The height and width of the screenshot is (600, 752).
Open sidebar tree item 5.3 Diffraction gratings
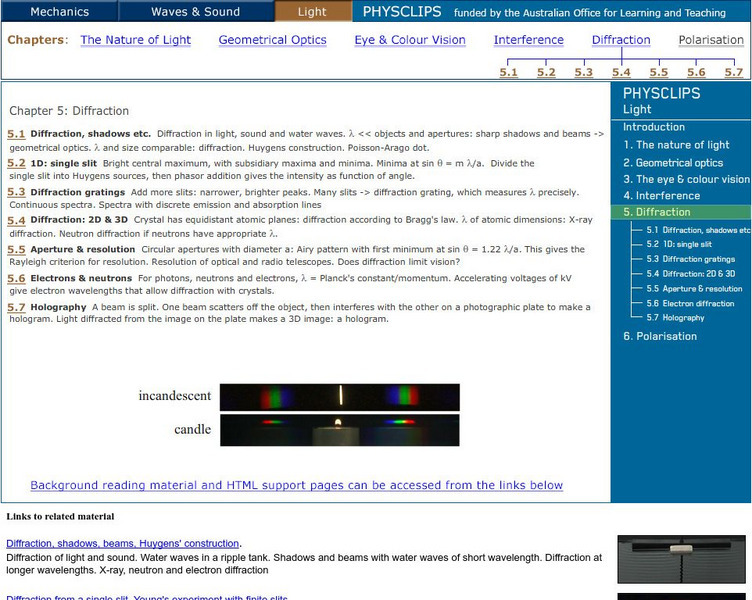click(x=690, y=259)
